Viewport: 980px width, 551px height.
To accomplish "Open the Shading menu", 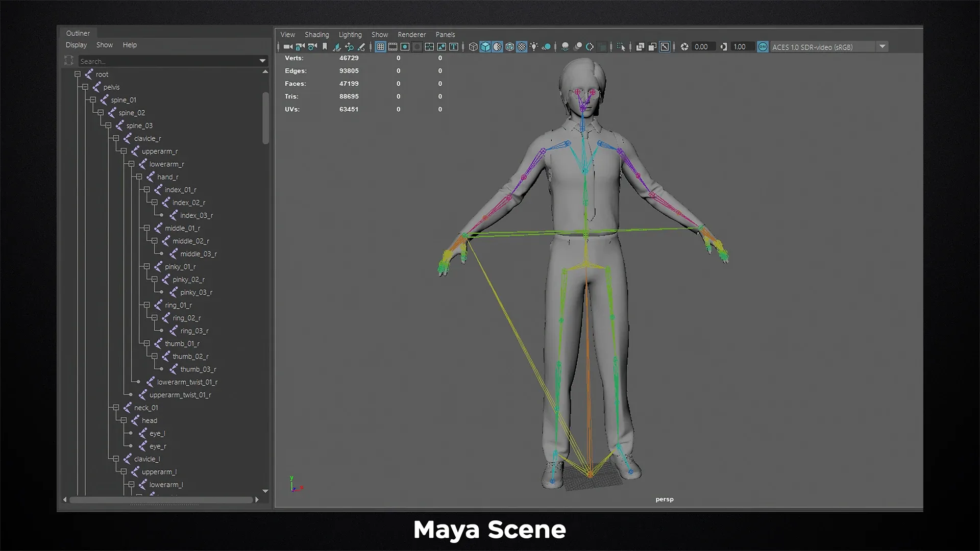I will [316, 35].
